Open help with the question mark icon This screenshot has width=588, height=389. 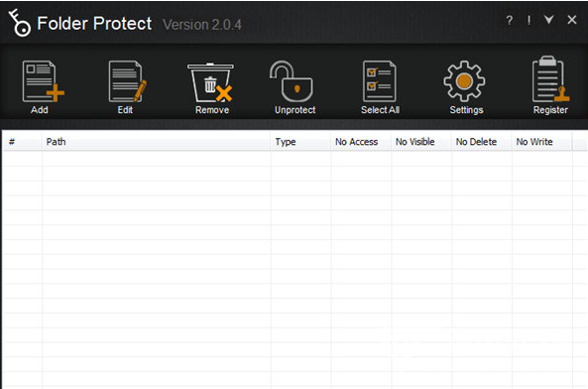[509, 20]
